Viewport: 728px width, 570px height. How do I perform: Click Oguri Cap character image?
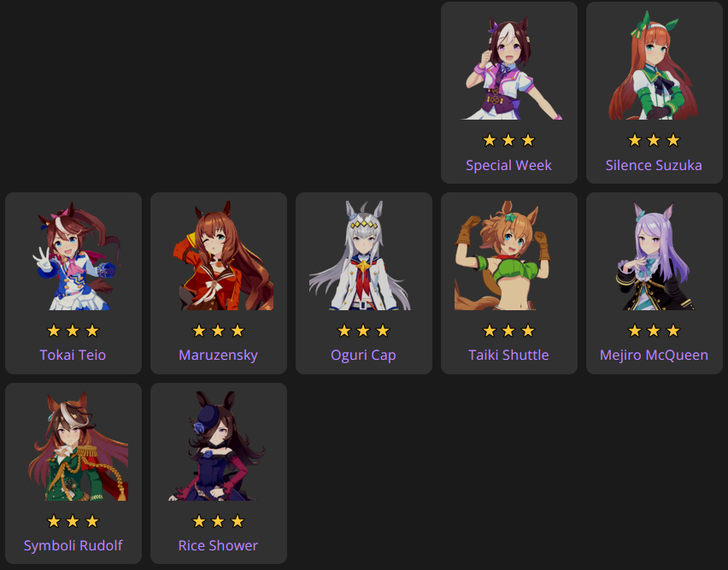click(364, 256)
